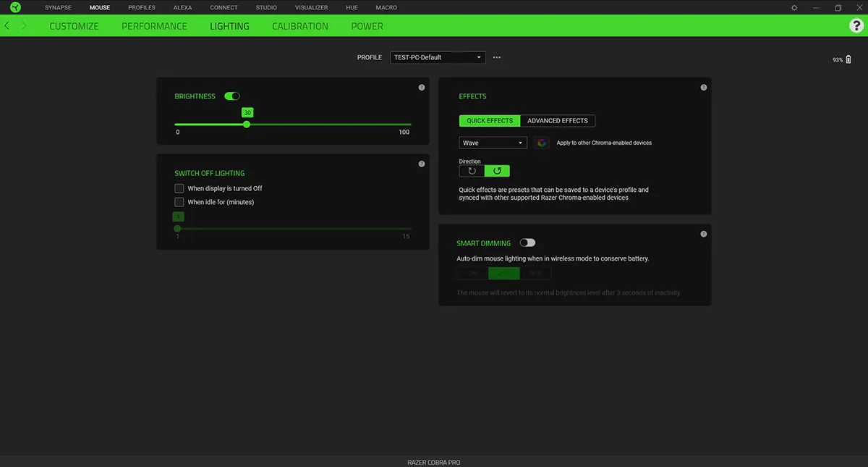Image resolution: width=868 pixels, height=467 pixels.
Task: Check When idle for (minutes)
Action: (179, 202)
